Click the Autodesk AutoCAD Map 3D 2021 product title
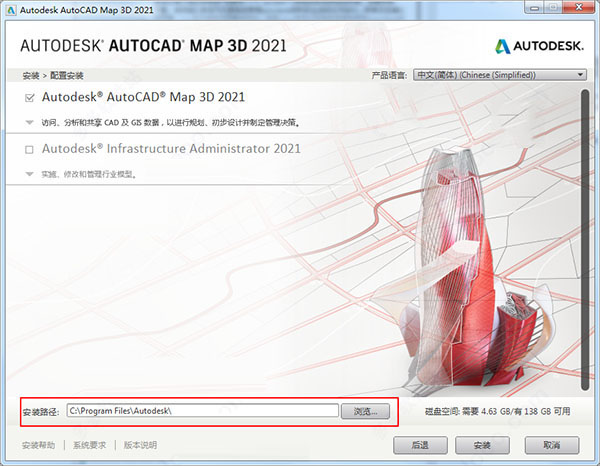600x466 pixels. (x=143, y=97)
